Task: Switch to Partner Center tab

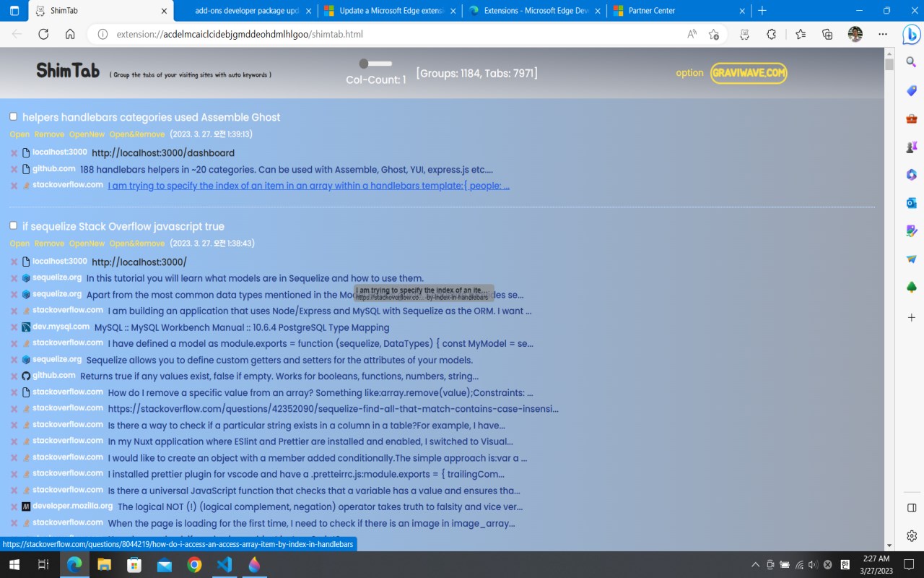Action: pos(679,11)
